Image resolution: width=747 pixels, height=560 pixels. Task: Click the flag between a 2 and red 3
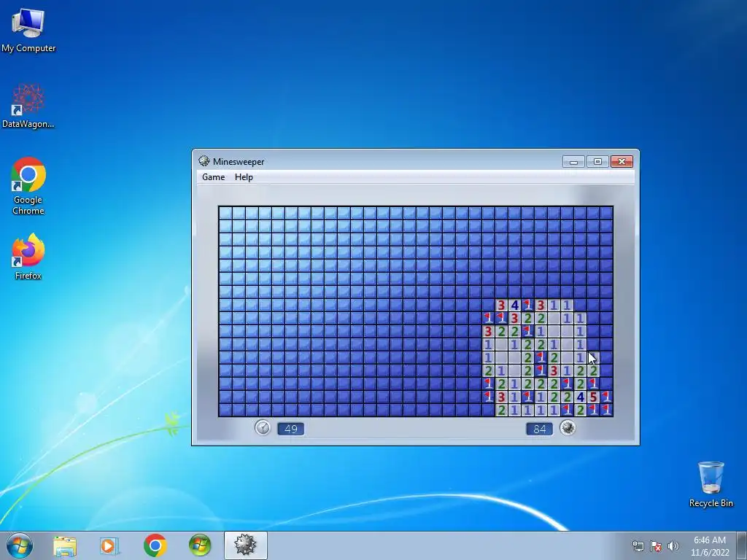coord(541,370)
